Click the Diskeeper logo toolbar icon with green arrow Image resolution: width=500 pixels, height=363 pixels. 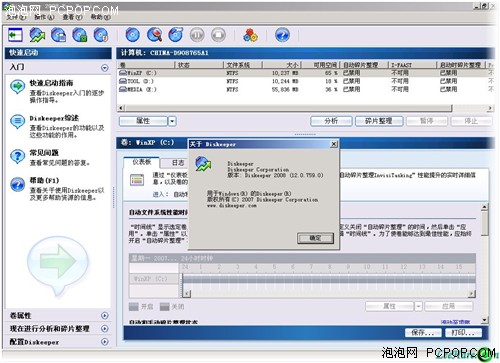pyautogui.click(x=37, y=35)
